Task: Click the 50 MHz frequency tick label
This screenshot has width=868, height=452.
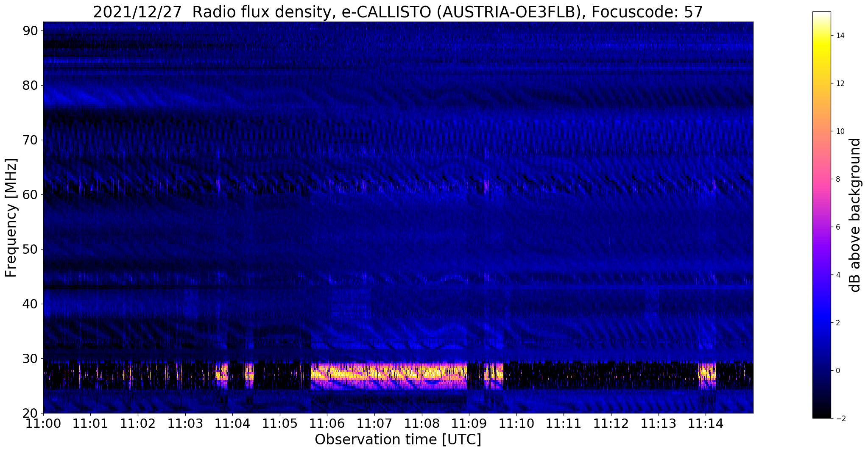Action: [x=29, y=249]
